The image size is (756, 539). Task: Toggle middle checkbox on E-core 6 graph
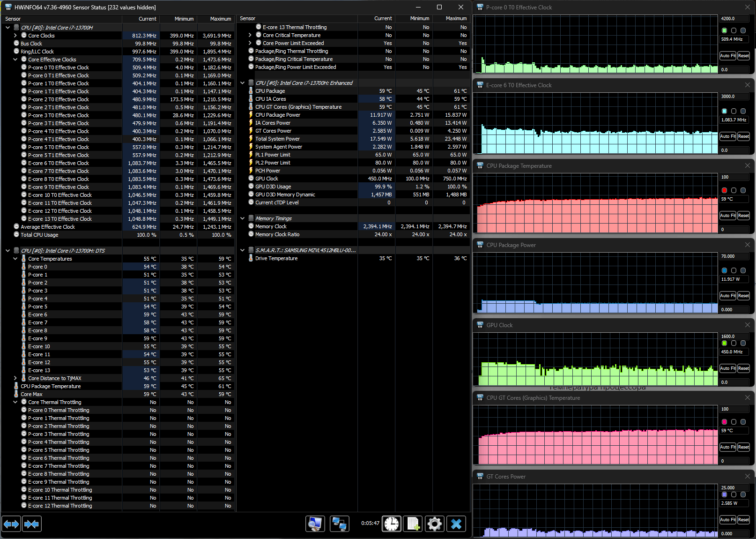pyautogui.click(x=734, y=111)
